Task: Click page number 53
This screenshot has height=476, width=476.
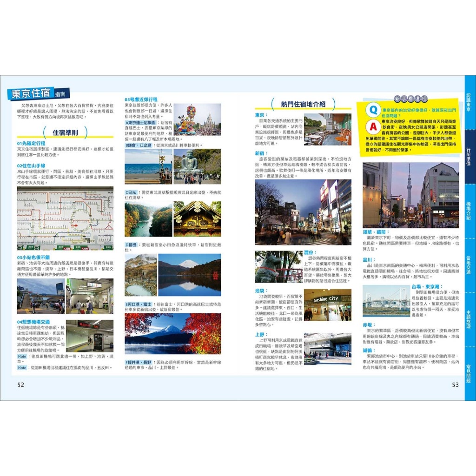Action: tap(455, 384)
